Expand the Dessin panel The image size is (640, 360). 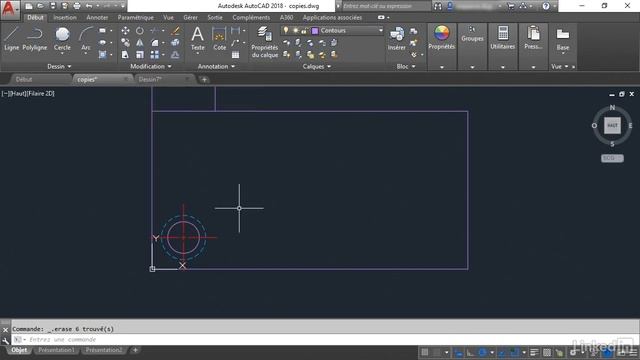tap(59, 66)
